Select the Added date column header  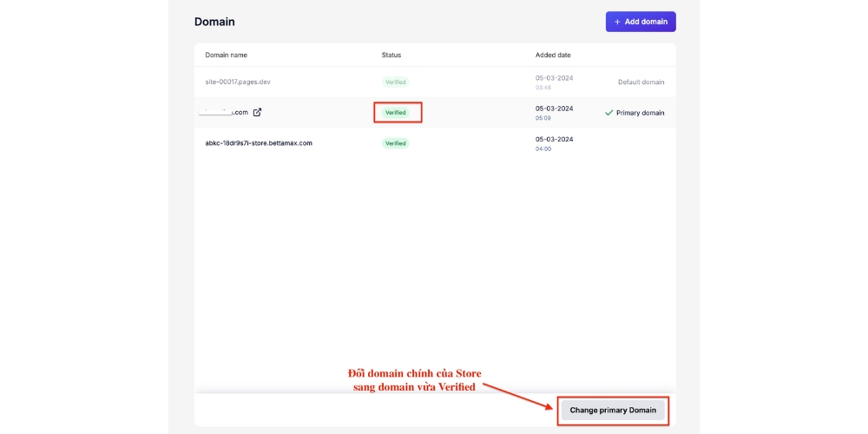click(553, 55)
